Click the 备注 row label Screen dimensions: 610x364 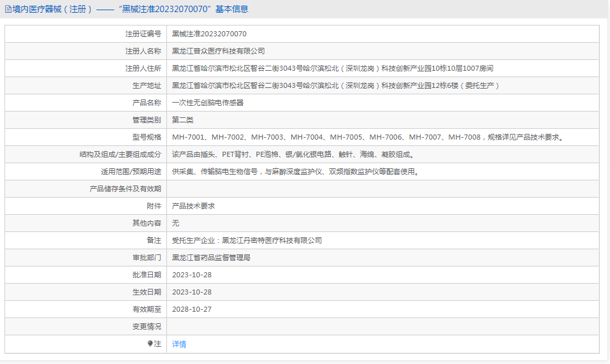(154, 240)
